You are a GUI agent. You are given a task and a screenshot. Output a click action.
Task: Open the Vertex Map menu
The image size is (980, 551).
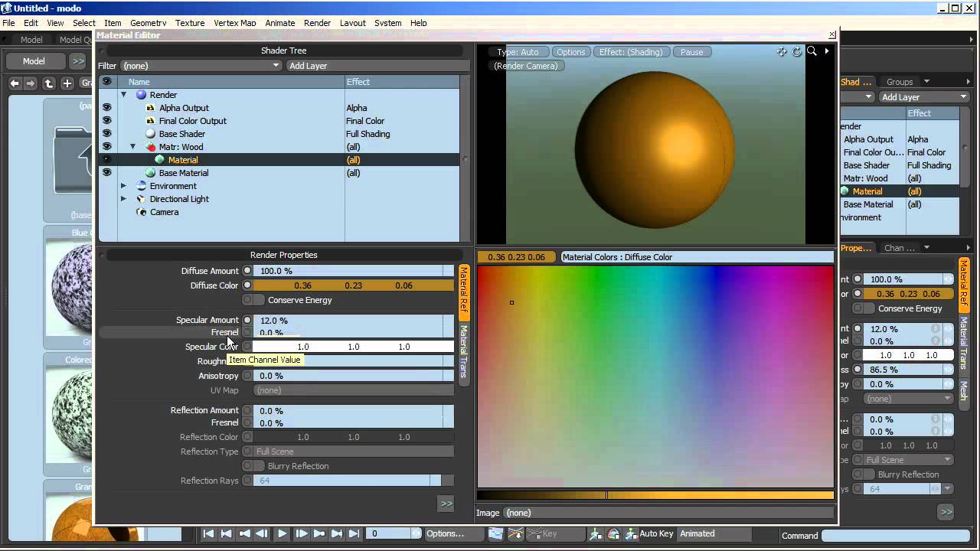[235, 23]
